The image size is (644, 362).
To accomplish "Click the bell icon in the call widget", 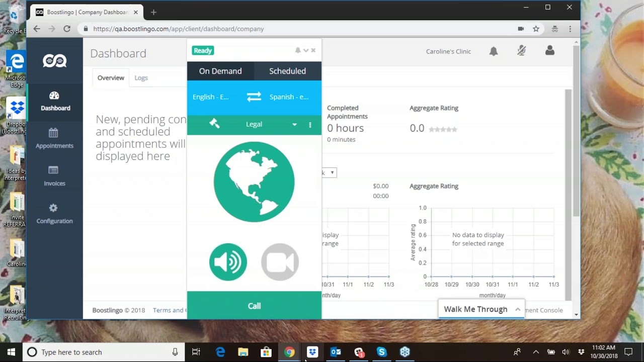I will [x=298, y=50].
